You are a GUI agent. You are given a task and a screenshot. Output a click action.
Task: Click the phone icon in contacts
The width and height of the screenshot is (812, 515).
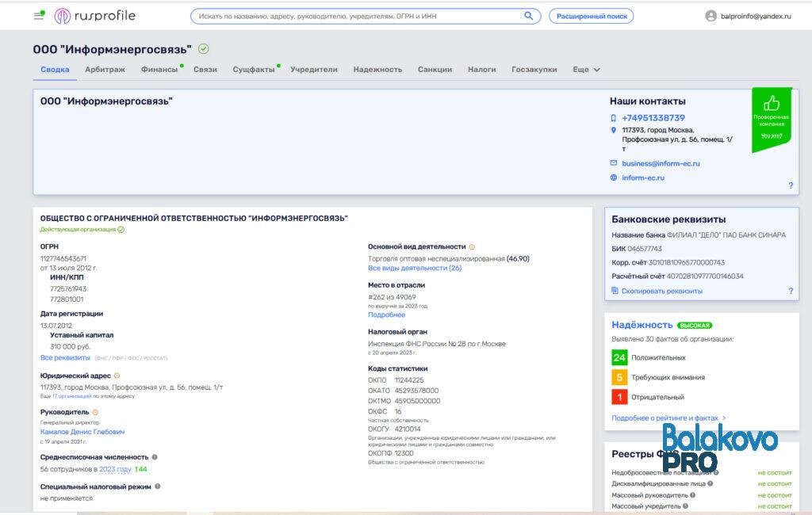pos(613,118)
